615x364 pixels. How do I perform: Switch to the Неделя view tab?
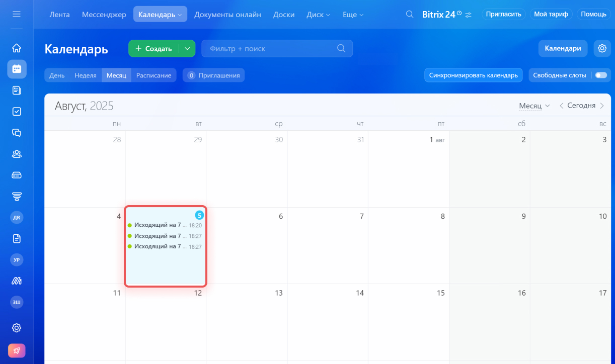point(86,75)
